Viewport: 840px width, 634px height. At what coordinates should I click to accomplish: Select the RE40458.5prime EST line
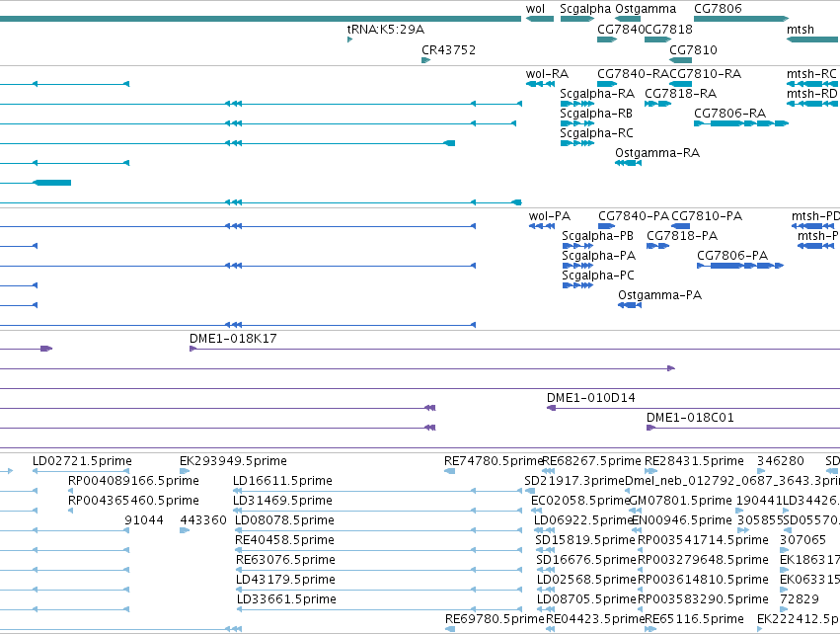click(379, 550)
